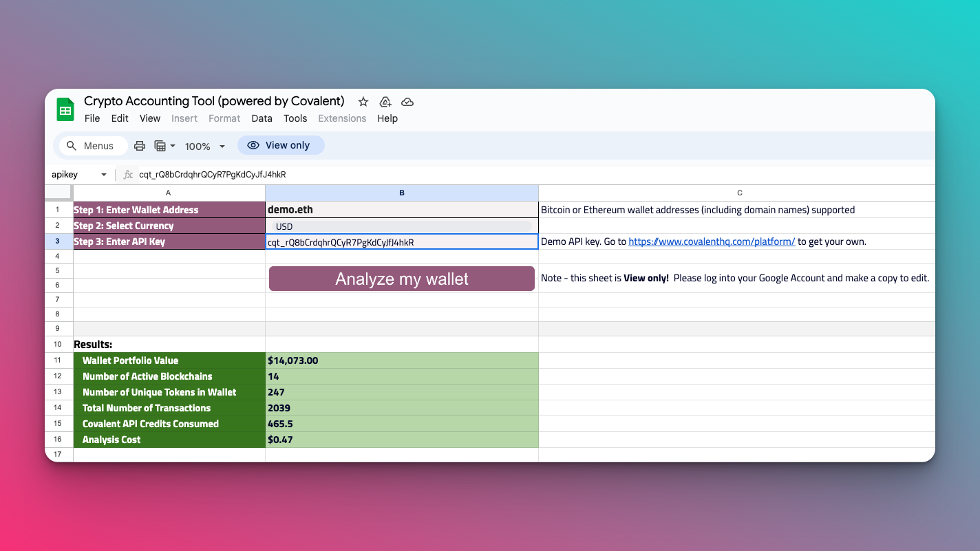
Task: Select the cell showing 247 tokens
Action: click(402, 392)
